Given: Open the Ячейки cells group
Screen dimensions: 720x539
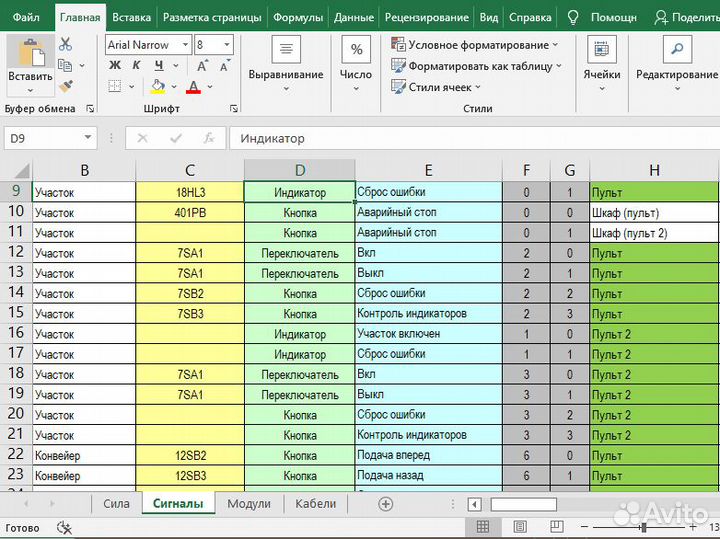Looking at the screenshot, I should pyautogui.click(x=602, y=64).
